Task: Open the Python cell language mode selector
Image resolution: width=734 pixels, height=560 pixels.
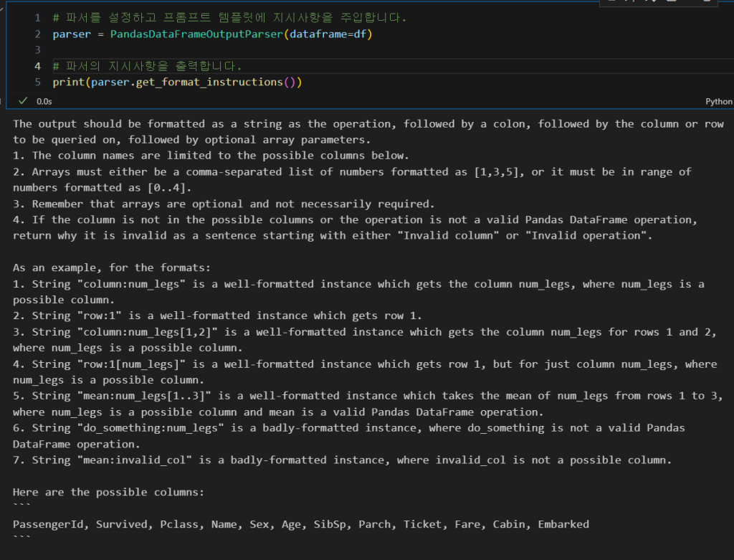Action: 718,102
